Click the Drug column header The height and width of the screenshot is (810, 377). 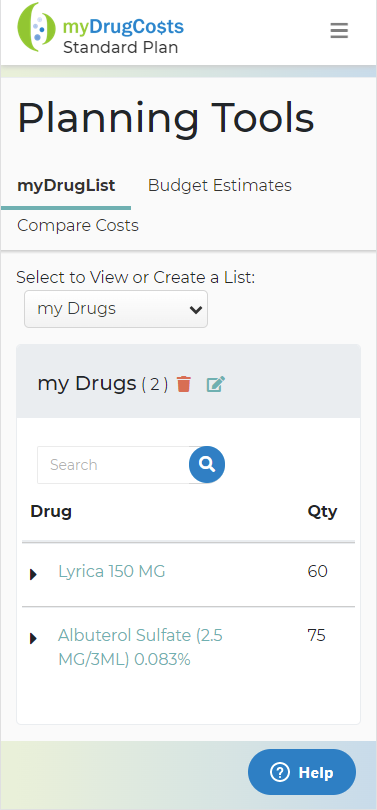pos(51,511)
